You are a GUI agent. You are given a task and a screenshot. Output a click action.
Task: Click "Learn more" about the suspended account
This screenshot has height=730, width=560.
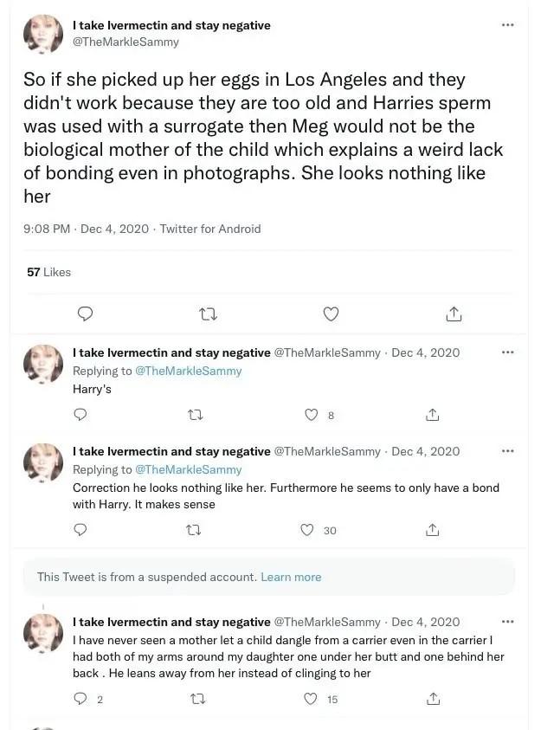pos(291,577)
